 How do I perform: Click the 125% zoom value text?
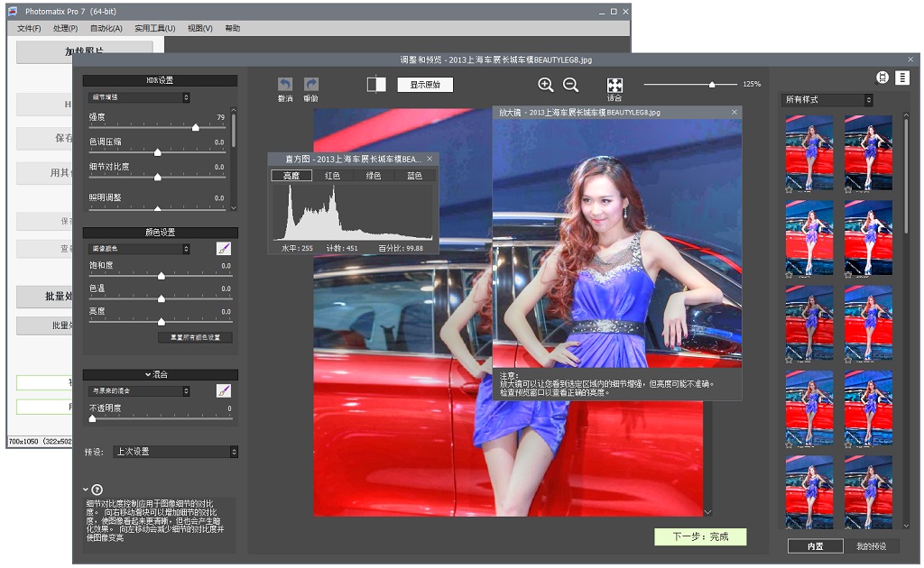(x=752, y=84)
